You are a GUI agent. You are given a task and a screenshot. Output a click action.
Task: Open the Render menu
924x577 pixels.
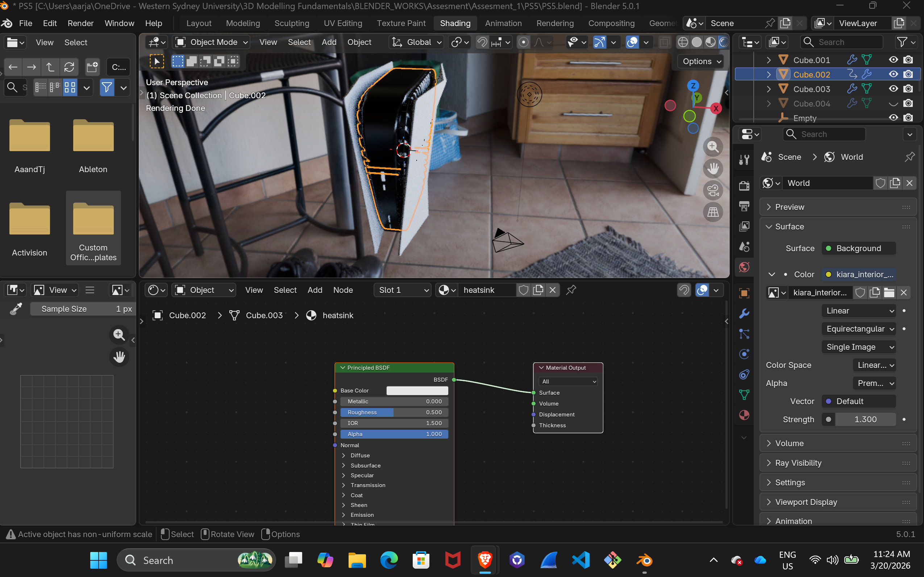point(80,23)
